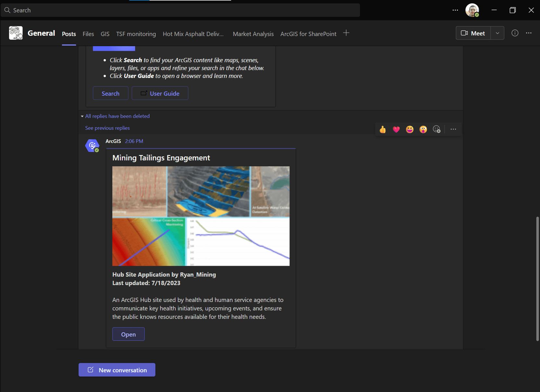Click the Mining Tailings Engagement thumbnail image

pyautogui.click(x=201, y=216)
